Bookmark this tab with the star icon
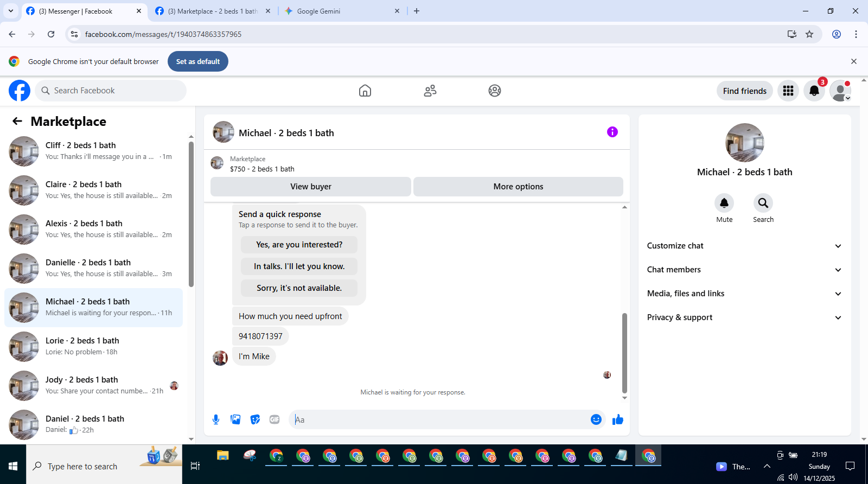The width and height of the screenshot is (868, 484). pos(809,34)
